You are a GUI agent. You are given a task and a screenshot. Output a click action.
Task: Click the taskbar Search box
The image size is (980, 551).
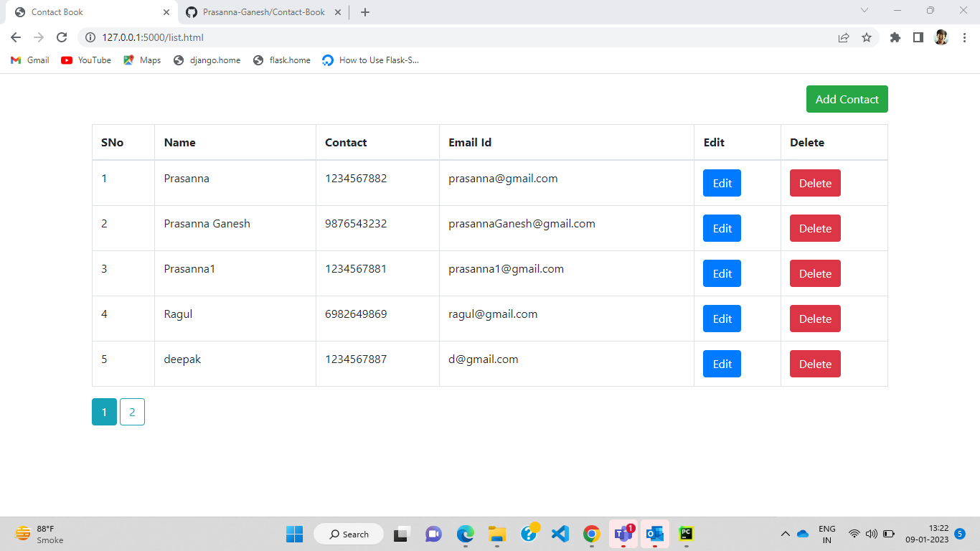349,534
